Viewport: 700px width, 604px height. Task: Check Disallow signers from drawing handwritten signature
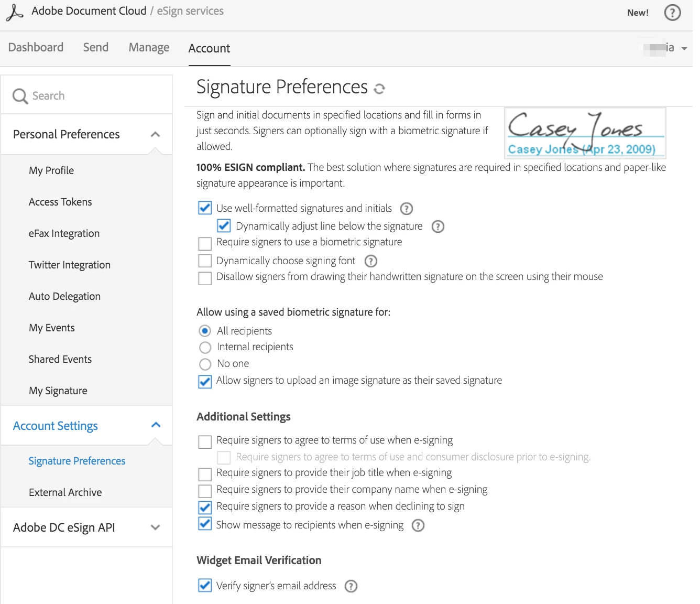coord(205,278)
